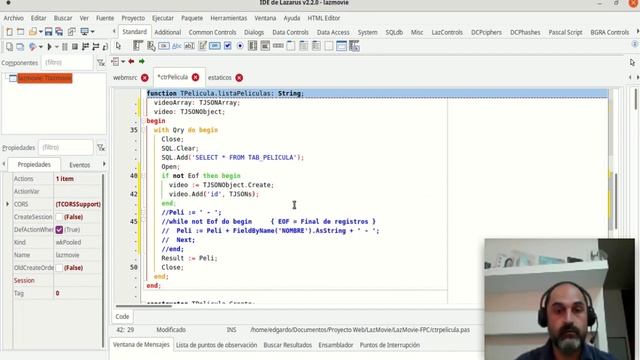Click the View Units icon
Screen dimensions: 640x360
[x=9, y=47]
